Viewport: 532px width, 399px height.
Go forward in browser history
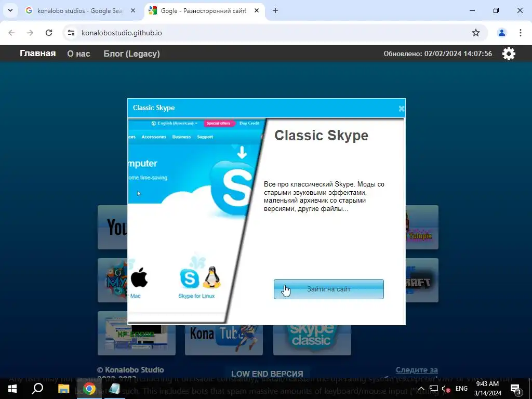[30, 33]
